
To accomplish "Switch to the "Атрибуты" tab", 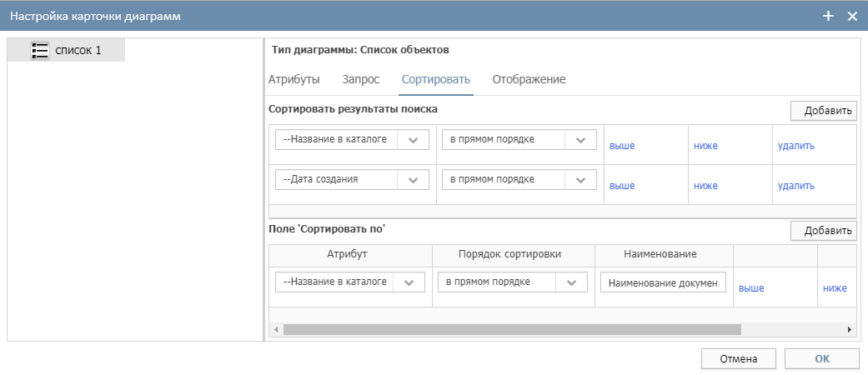I will (294, 79).
